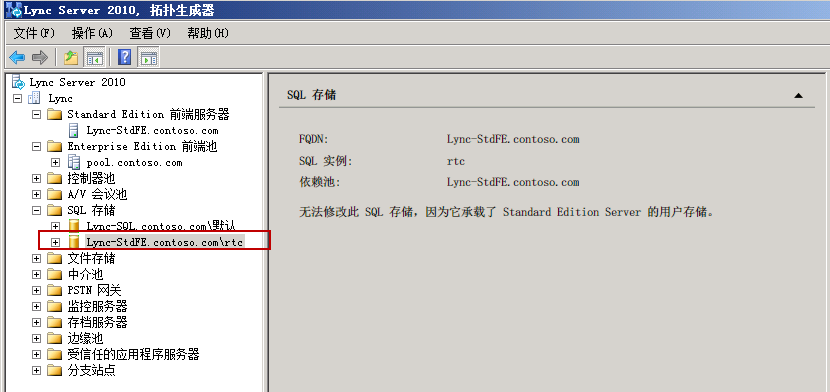Image resolution: width=830 pixels, height=392 pixels.
Task: Click the 中介池 folder icon
Action: pyautogui.click(x=54, y=274)
